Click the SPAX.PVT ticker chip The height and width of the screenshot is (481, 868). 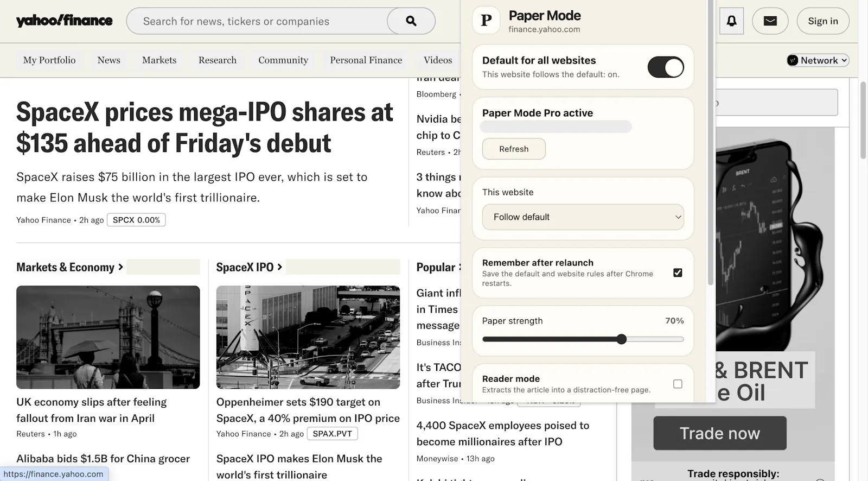pos(332,434)
